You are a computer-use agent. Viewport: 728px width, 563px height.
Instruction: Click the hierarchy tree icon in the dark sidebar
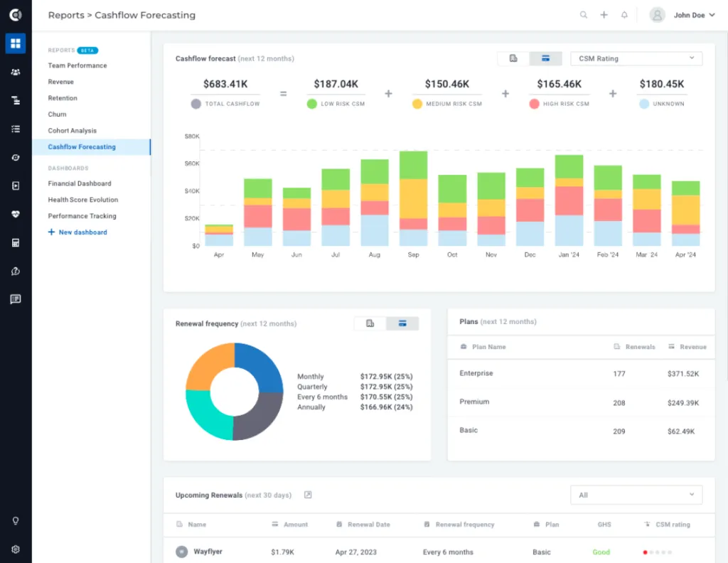point(16,100)
